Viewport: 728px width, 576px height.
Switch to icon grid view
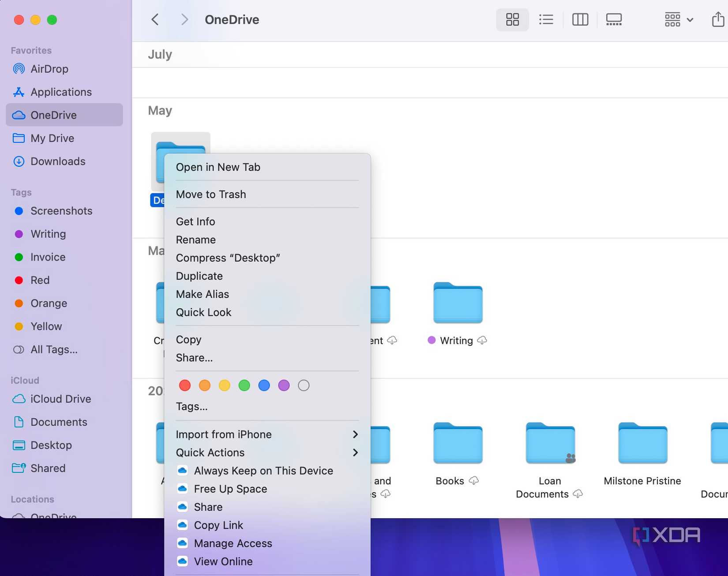(x=512, y=19)
